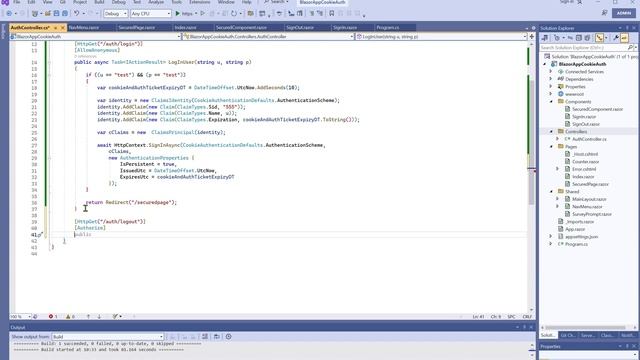Expand the Dependencies node
The width and height of the screenshot is (640, 360).
(x=550, y=79)
